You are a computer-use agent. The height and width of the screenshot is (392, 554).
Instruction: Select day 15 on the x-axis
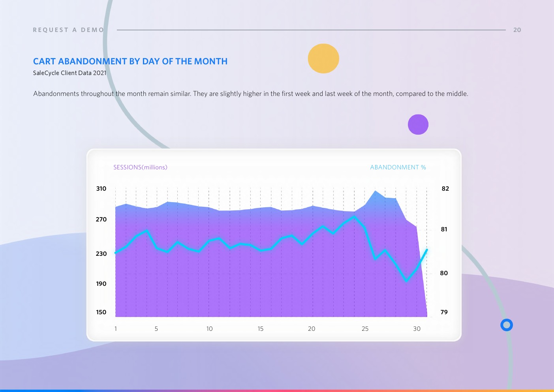click(261, 329)
